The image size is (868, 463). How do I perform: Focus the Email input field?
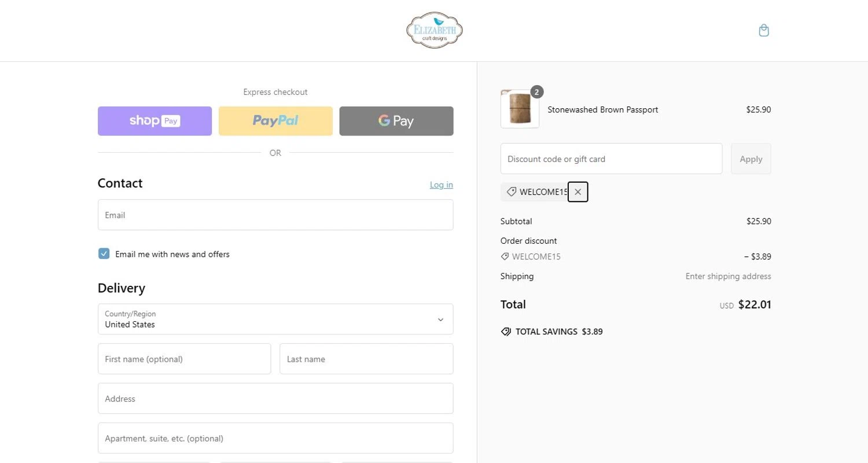[275, 215]
